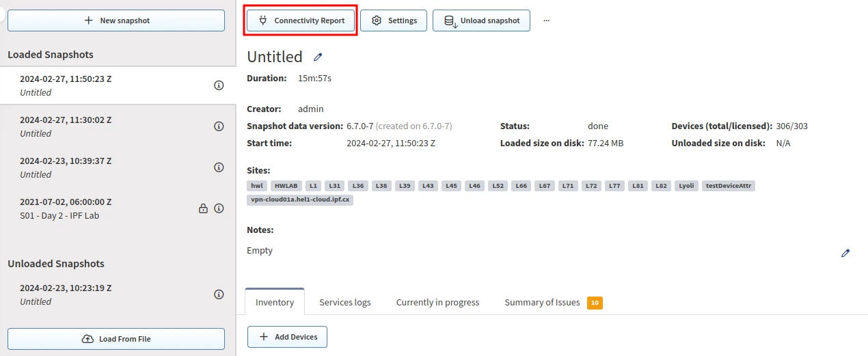
Task: Open the Connectivity Report
Action: 301,20
